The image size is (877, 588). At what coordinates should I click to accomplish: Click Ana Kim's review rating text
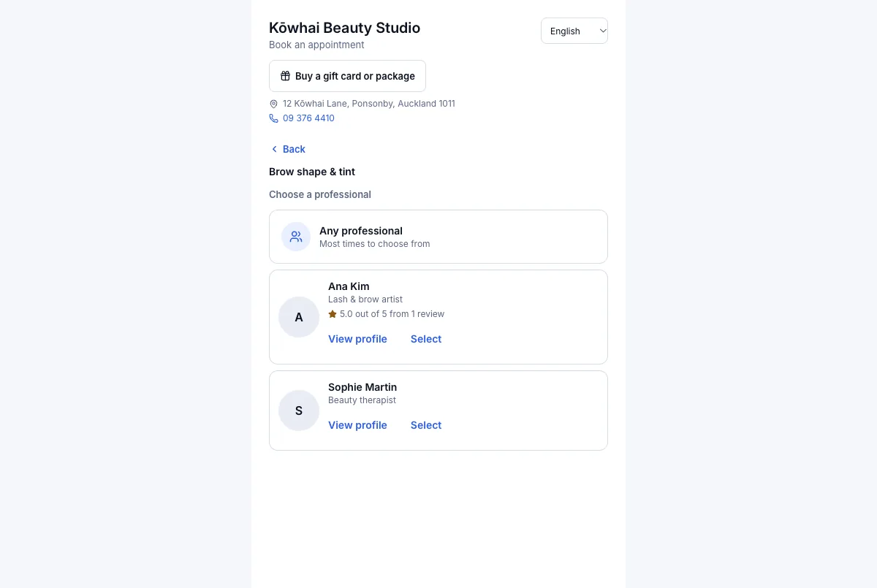tap(392, 314)
